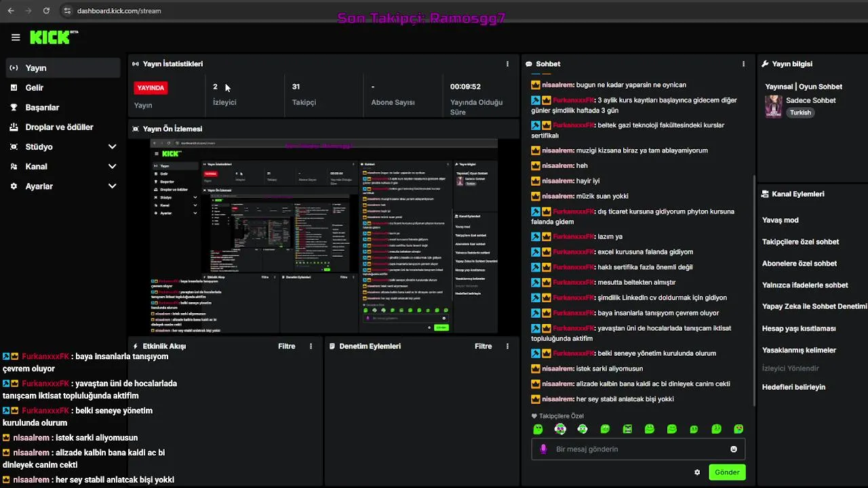Click FurkanxxxFK on 'mesutta beltekten almıştır' message
The image size is (868, 488).
coord(574,282)
